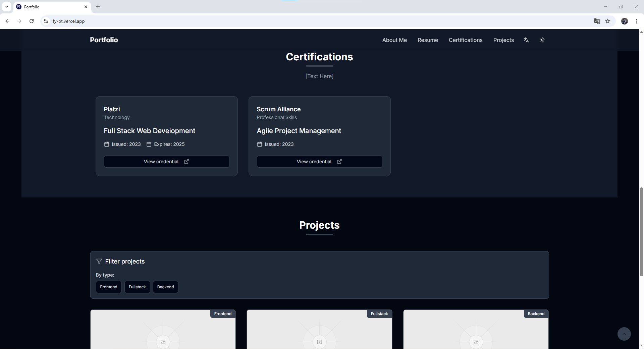Click the image placeholder icon on Frontend project card
This screenshot has height=349, width=644.
pyautogui.click(x=163, y=342)
